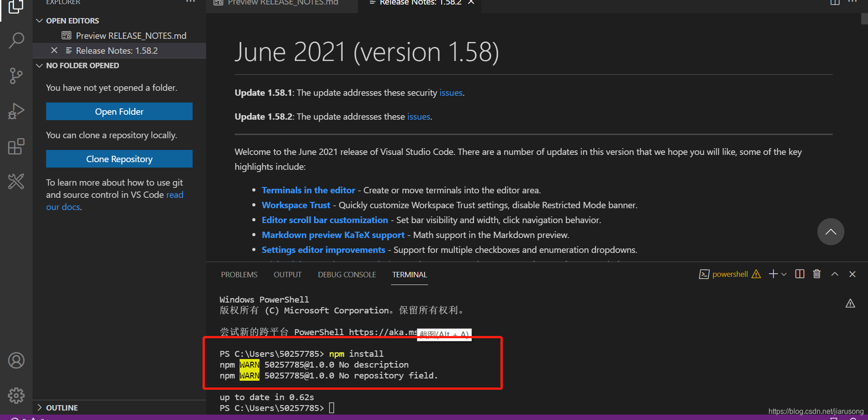Click the 'up to date in 0.62s' line
The width and height of the screenshot is (868, 420).
267,397
